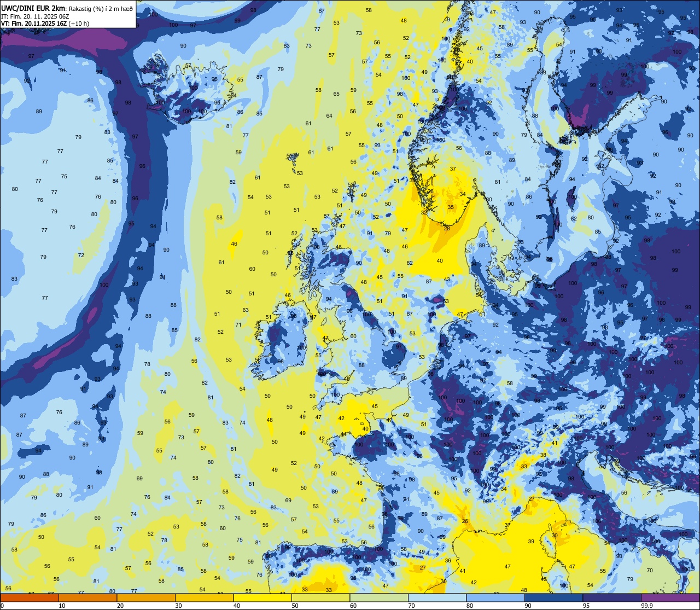Click the purple above-99.9 legend swatch
700x610 pixels.
point(670,598)
